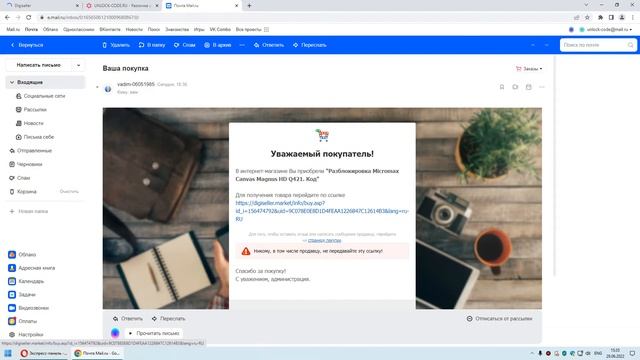Open the Видеозвонки sidebar icon
This screenshot has height=360, width=640.
click(x=12, y=308)
